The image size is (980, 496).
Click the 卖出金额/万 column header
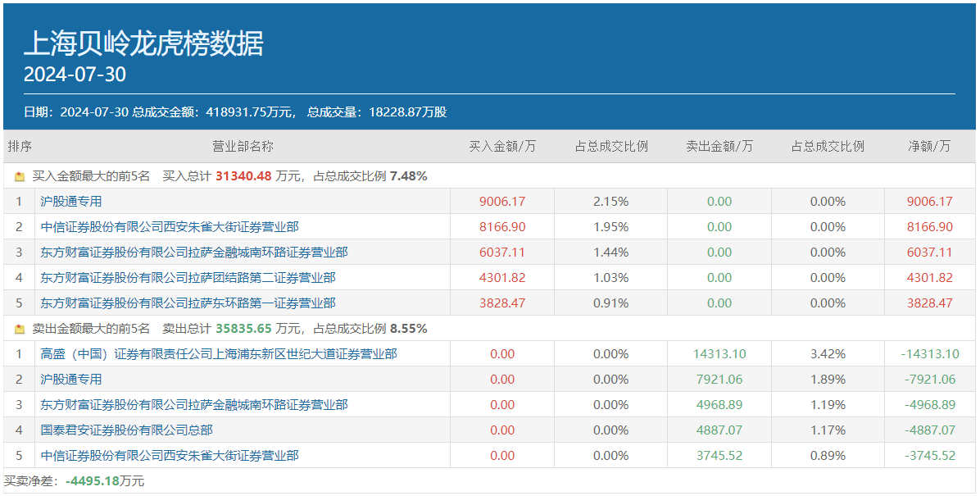pos(719,147)
